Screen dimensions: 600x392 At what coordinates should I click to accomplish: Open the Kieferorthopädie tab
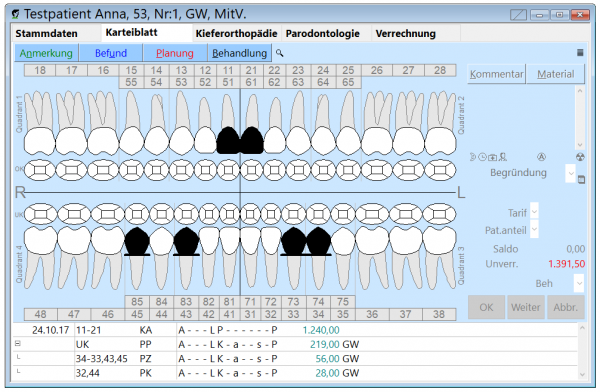click(236, 34)
